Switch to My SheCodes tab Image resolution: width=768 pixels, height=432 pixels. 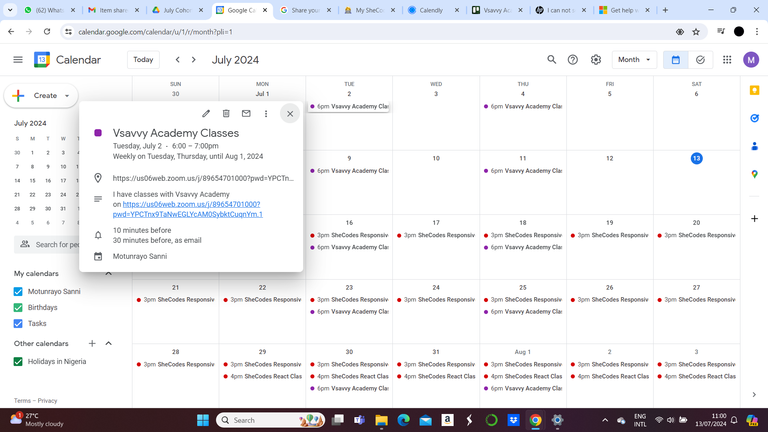(370, 10)
